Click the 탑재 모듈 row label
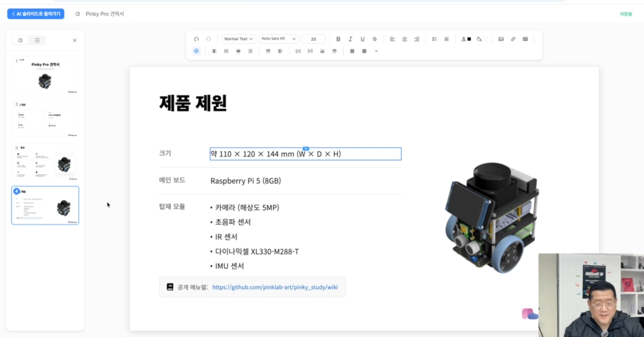This screenshot has width=644, height=337. click(x=172, y=206)
